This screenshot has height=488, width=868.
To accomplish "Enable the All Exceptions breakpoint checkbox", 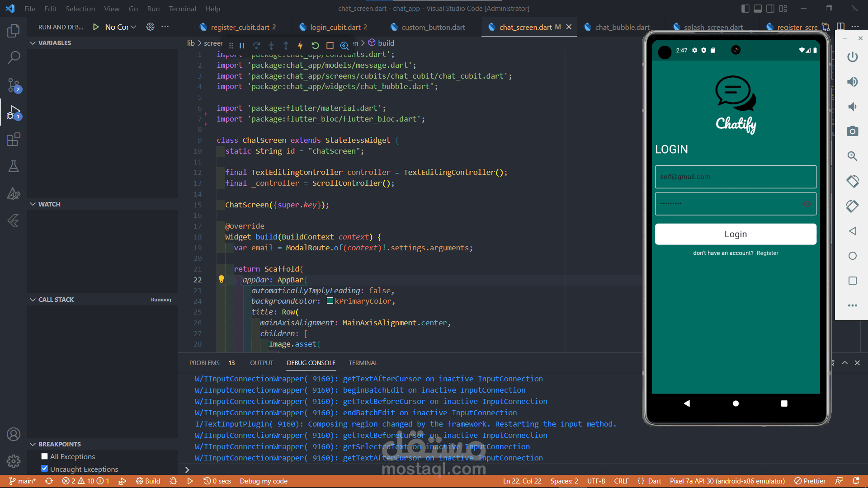I will [44, 456].
